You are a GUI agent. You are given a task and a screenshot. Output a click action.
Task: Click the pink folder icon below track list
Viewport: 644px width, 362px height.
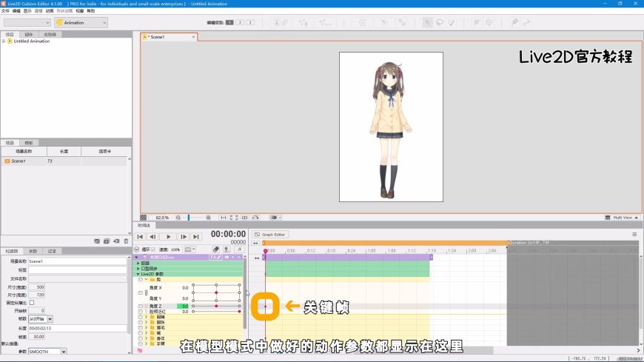point(140,350)
